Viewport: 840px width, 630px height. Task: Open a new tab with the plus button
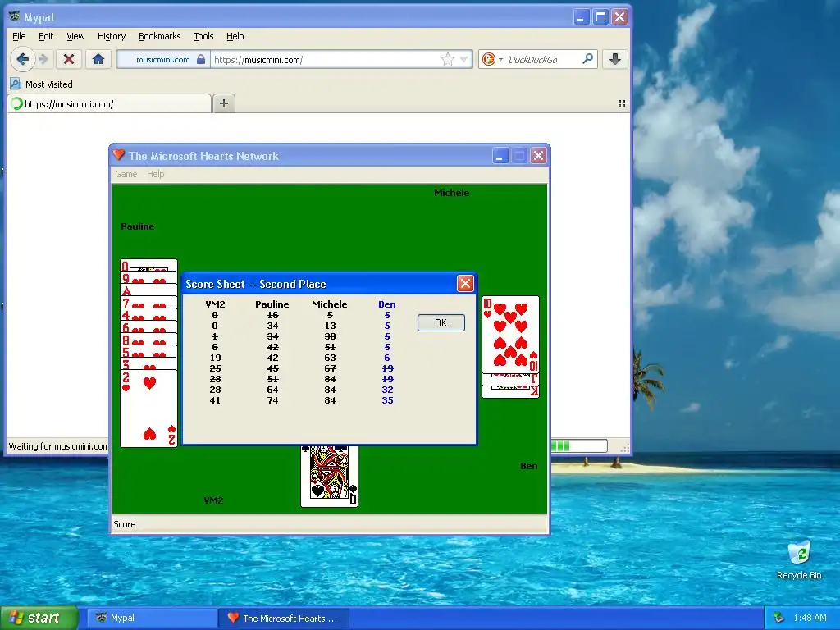[224, 103]
